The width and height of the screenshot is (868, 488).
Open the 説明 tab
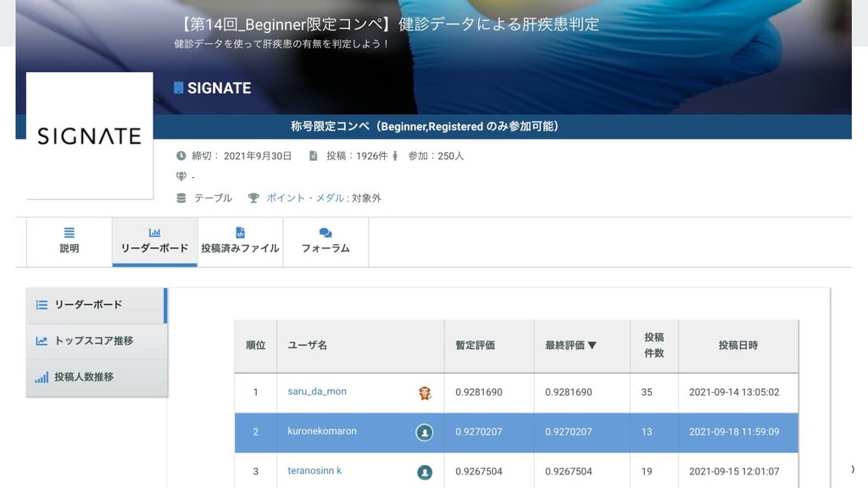point(70,241)
